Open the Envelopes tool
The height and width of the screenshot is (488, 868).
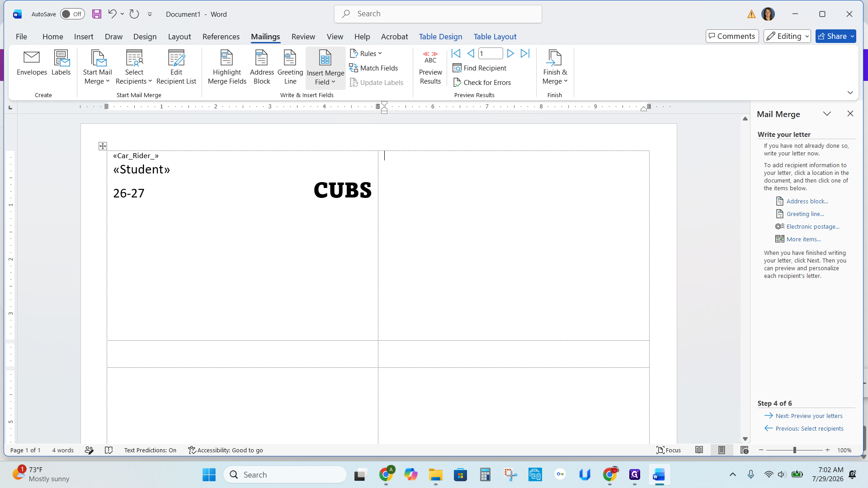pos(32,63)
